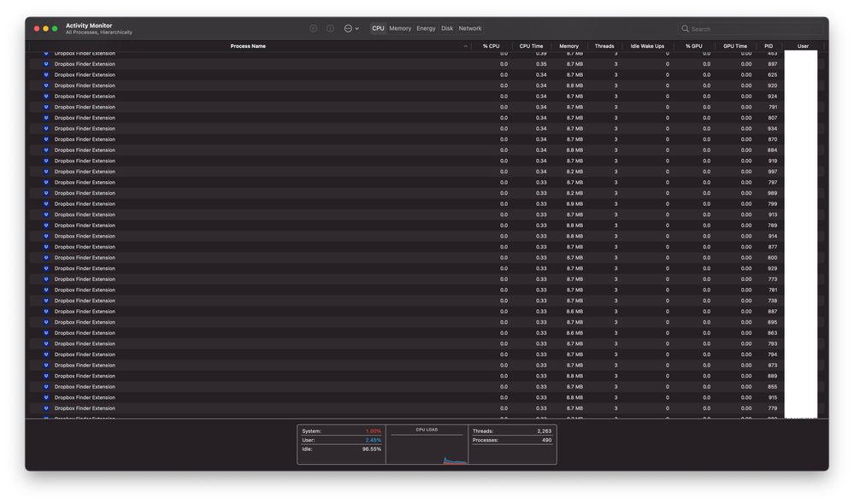Open the Network tab
This screenshot has height=504, width=854.
tap(469, 28)
